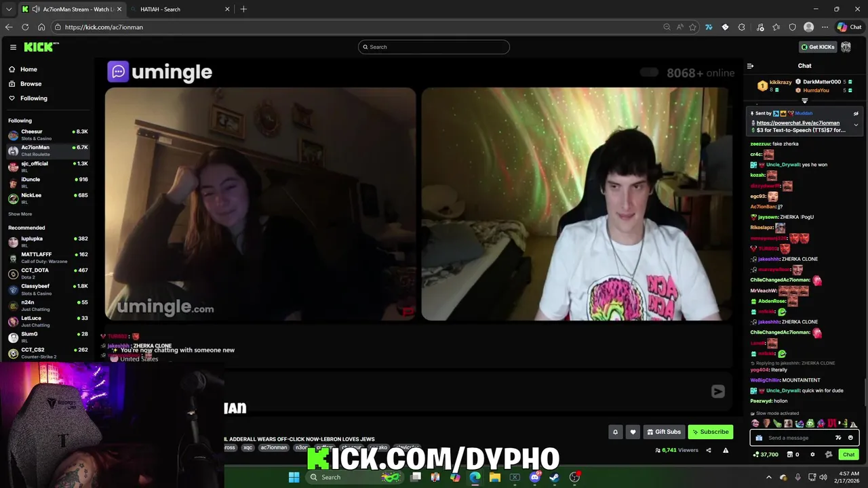Open the gift icon in message box
Image resolution: width=868 pixels, height=488 pixels.
[759, 438]
